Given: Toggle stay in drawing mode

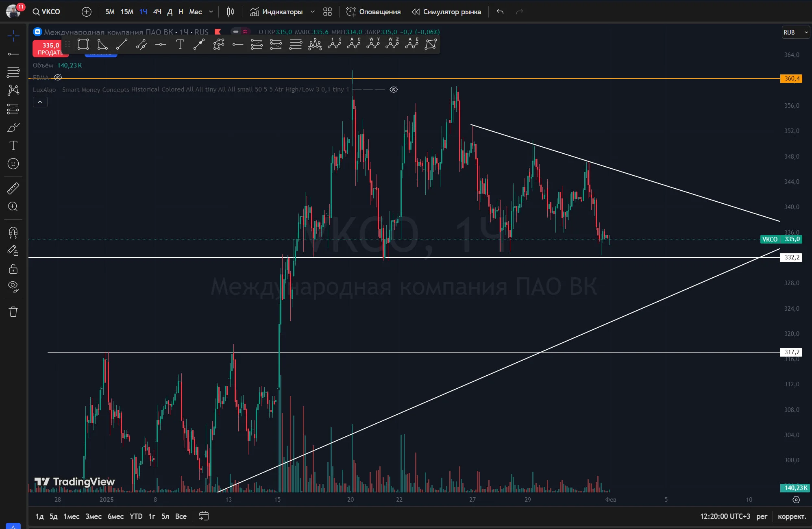Looking at the screenshot, I should click(13, 250).
